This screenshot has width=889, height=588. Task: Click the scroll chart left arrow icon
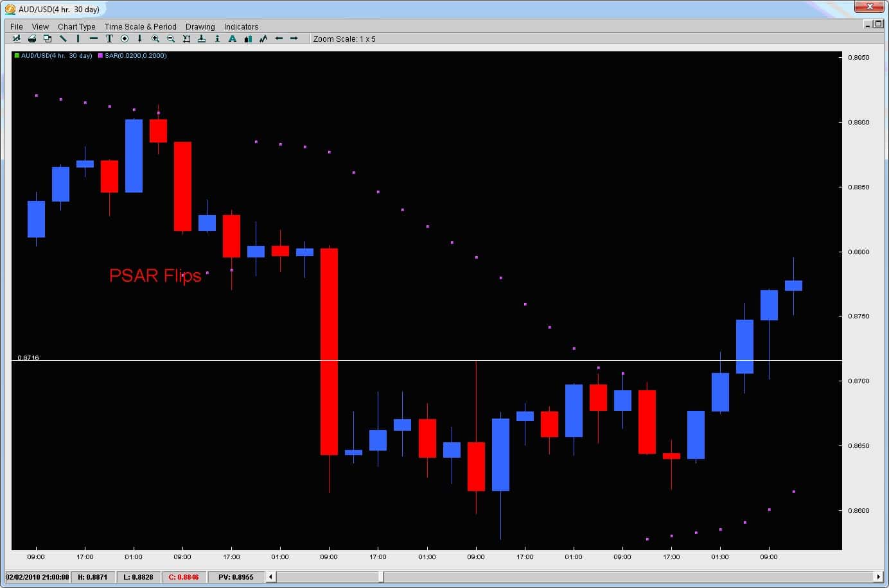tap(279, 39)
